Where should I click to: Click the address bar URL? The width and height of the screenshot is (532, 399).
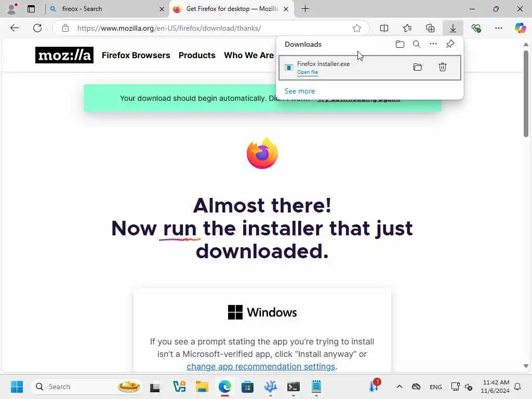(169, 28)
